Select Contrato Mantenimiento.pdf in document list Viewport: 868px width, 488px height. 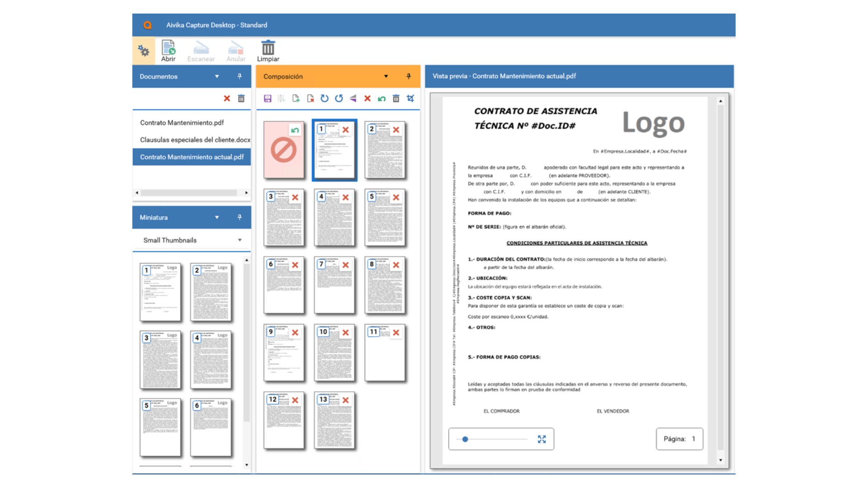(182, 123)
